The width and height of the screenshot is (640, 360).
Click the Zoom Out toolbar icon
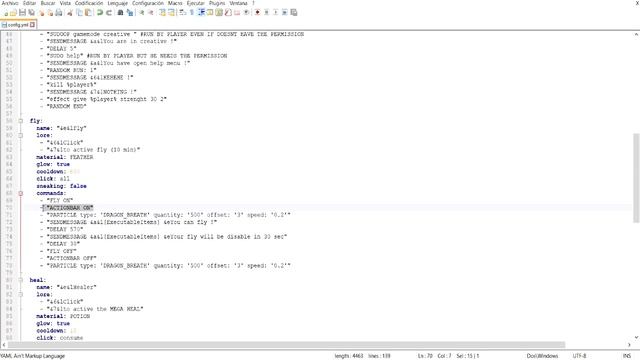coord(151,13)
